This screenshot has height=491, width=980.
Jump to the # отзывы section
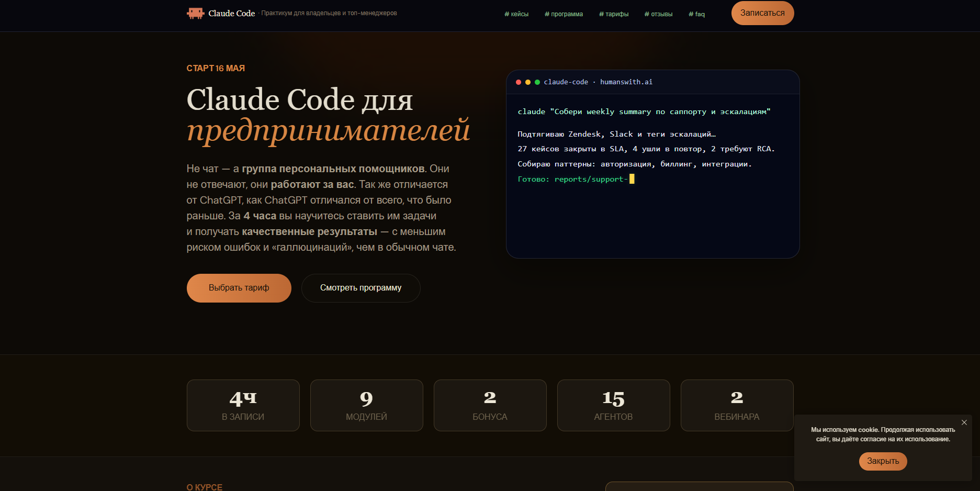click(x=658, y=14)
